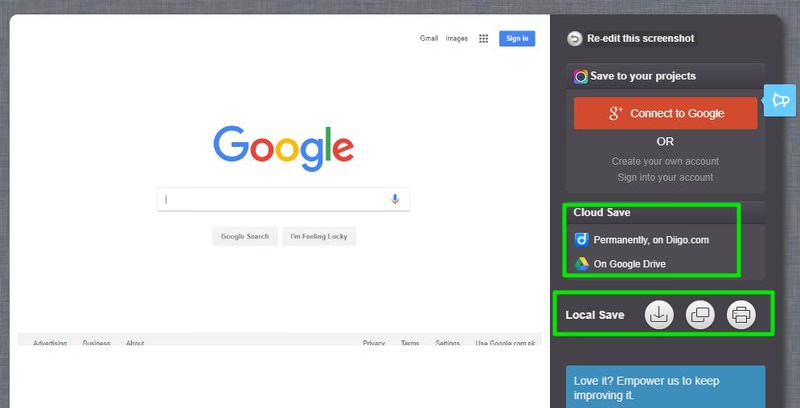
Task: Open Create your own account link
Action: [665, 161]
